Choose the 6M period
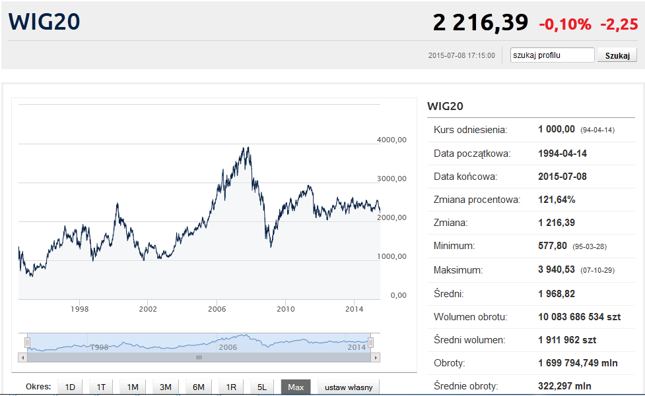The height and width of the screenshot is (396, 645). pyautogui.click(x=198, y=387)
